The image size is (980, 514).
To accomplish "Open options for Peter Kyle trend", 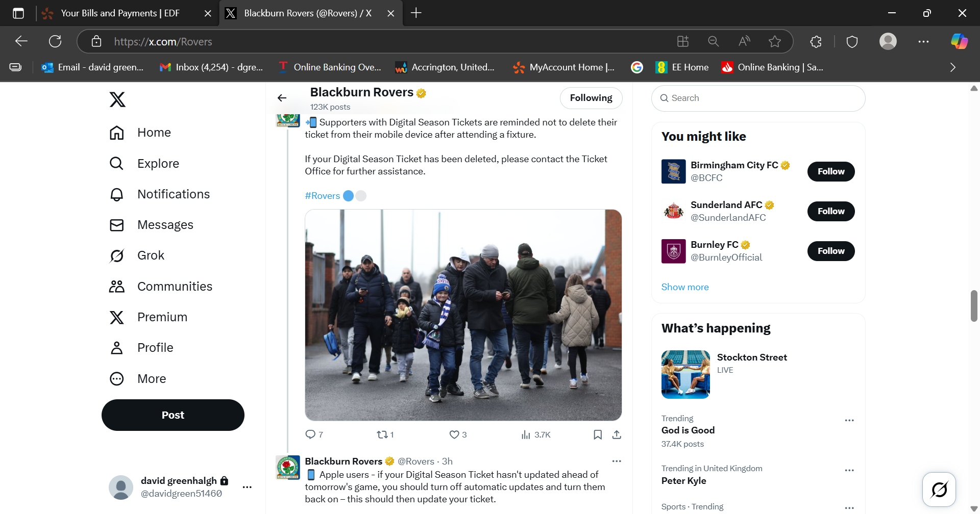I will [849, 471].
